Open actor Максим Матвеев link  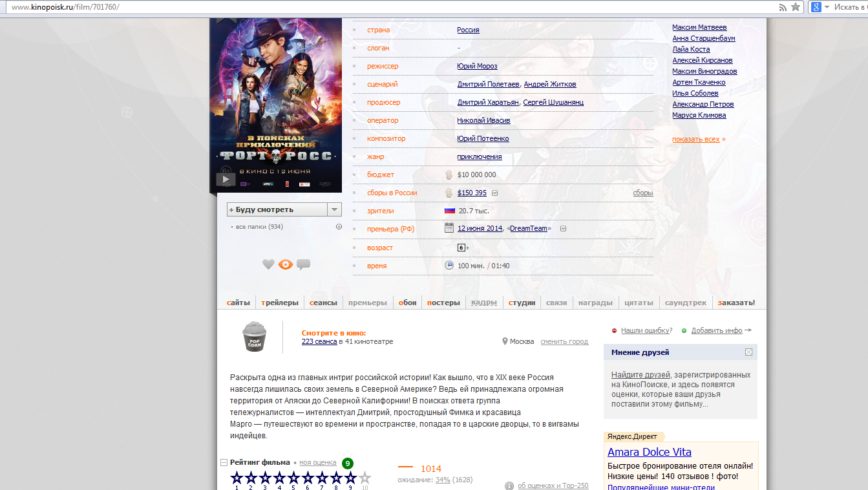(x=699, y=27)
